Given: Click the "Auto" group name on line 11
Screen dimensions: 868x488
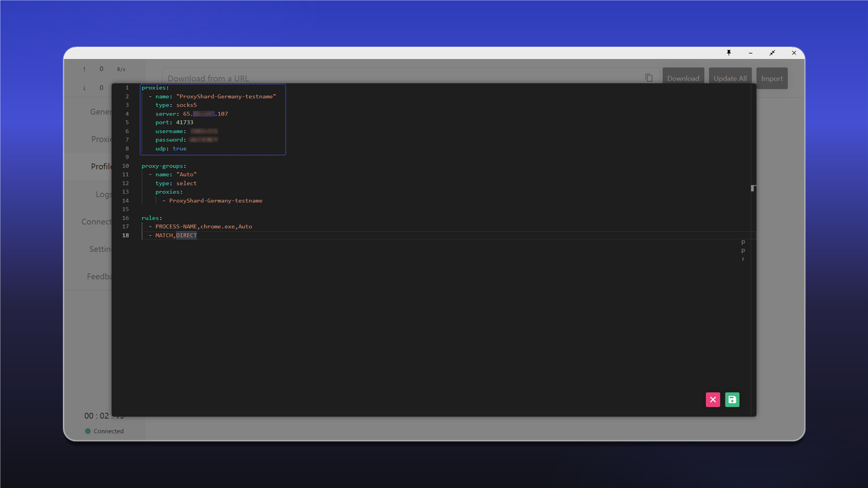Looking at the screenshot, I should (186, 174).
